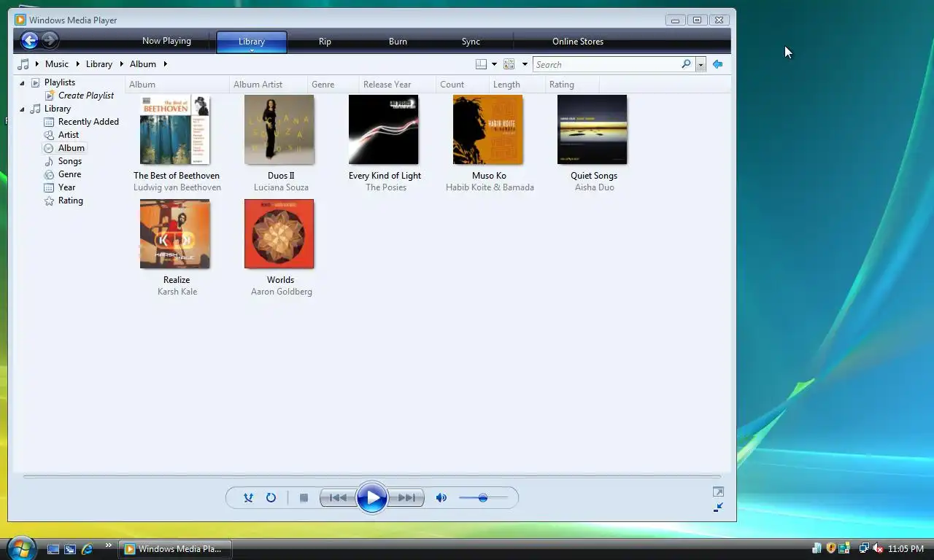
Task: Expand breadcrumb arrow after Music
Action: (x=77, y=64)
